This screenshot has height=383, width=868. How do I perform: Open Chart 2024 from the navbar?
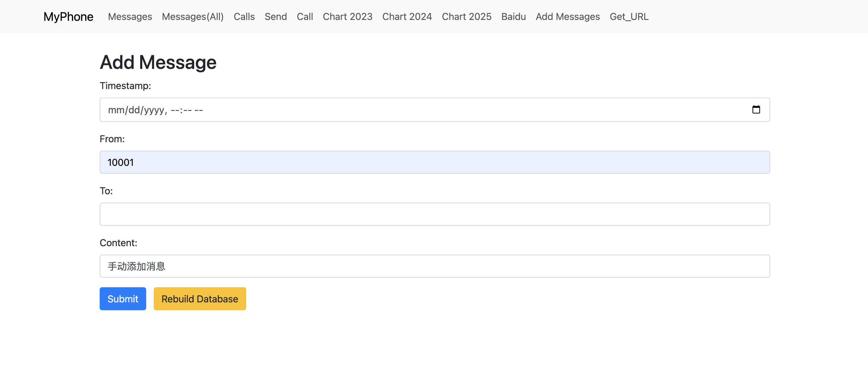pyautogui.click(x=407, y=17)
